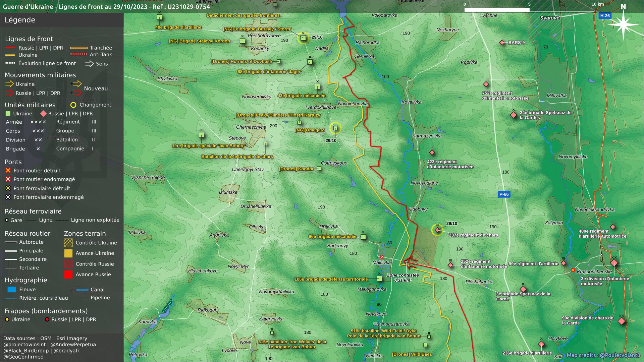Click the 423e régiment d'infanterie motorisée diamond
Screen dimensions: 644x362
coord(432,153)
